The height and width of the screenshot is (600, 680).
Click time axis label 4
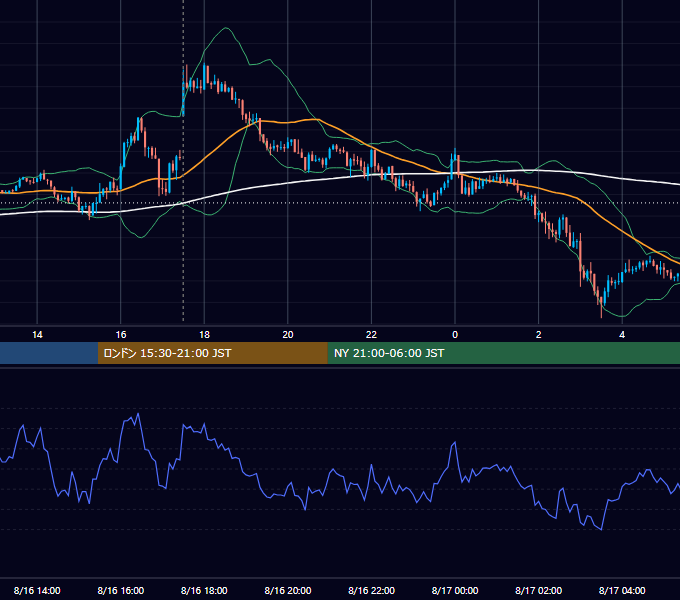pos(622,335)
